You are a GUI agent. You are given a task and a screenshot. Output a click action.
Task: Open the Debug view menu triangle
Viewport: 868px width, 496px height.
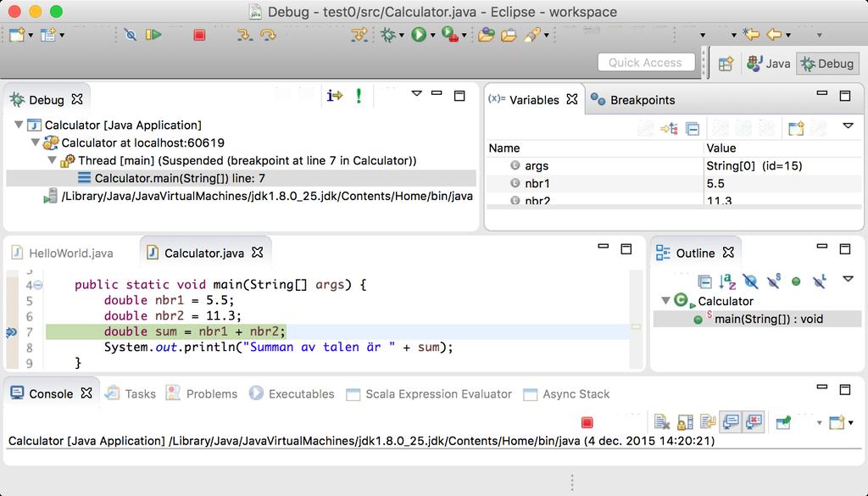417,94
